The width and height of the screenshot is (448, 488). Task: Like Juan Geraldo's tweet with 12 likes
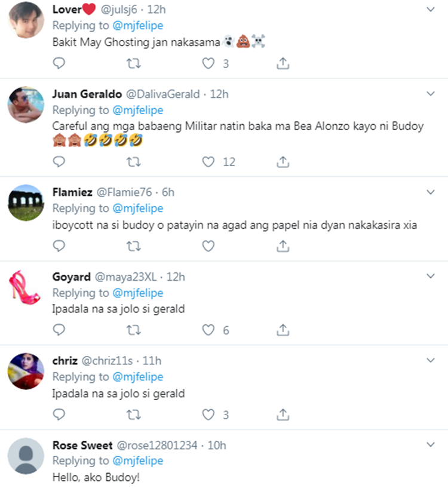click(x=208, y=161)
